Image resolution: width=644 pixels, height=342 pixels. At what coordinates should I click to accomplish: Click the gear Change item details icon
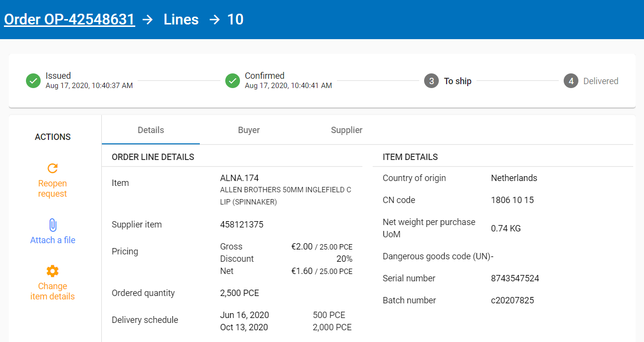(x=52, y=271)
